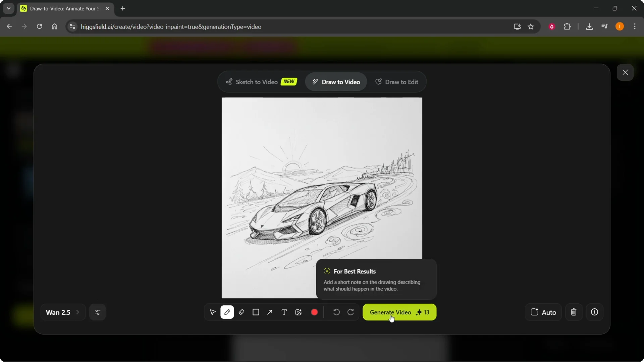Undo the last drawing action
This screenshot has width=644, height=362.
tap(336, 312)
